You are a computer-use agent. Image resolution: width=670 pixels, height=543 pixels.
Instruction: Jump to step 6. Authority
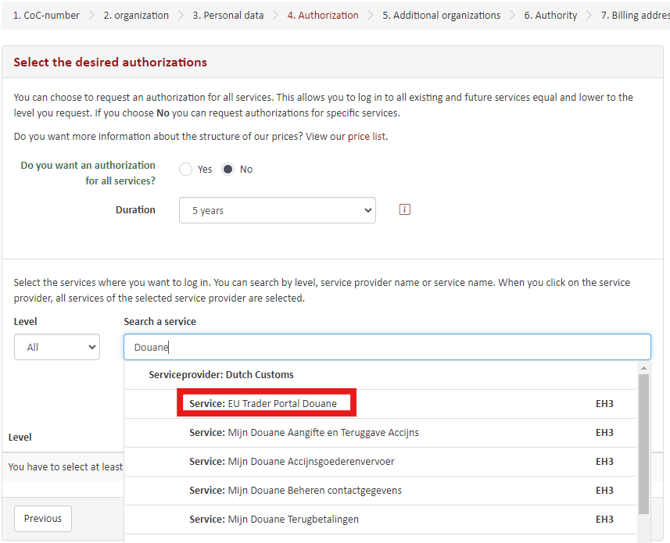[x=550, y=15]
